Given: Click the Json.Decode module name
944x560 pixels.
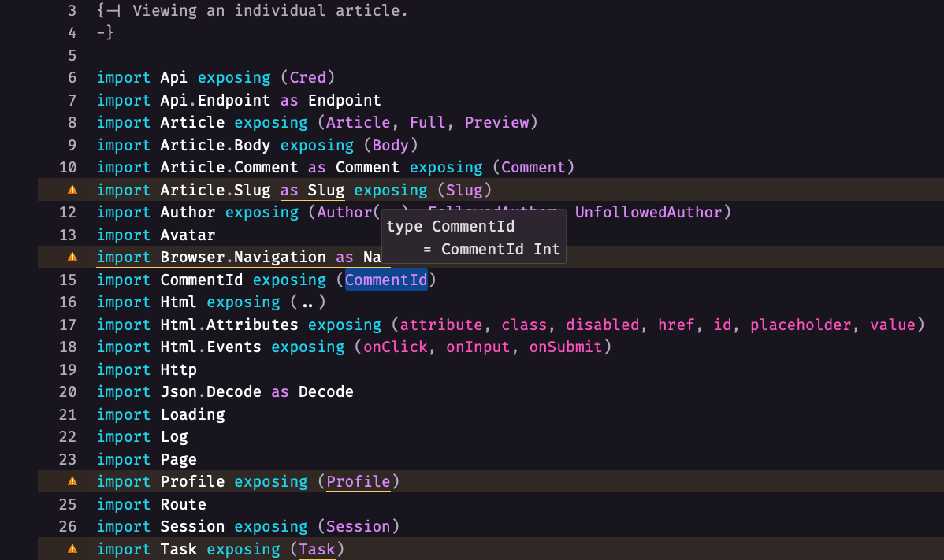Looking at the screenshot, I should [210, 392].
